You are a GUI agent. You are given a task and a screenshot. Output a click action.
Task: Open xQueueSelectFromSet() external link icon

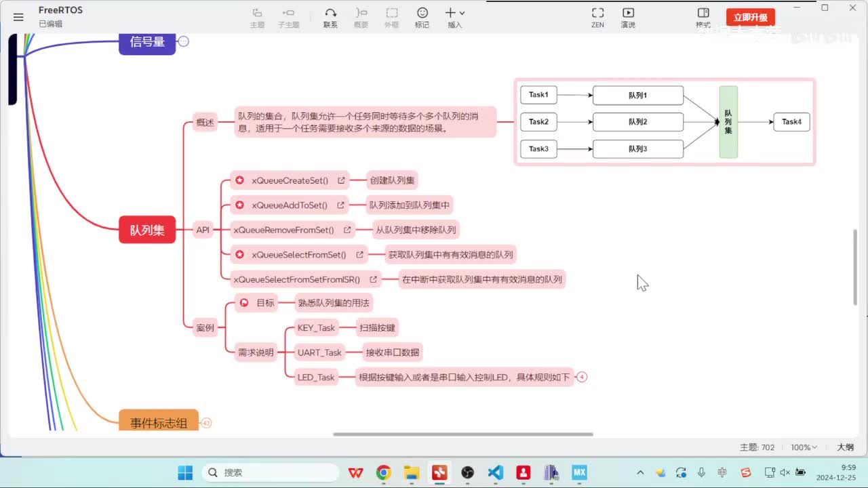359,255
